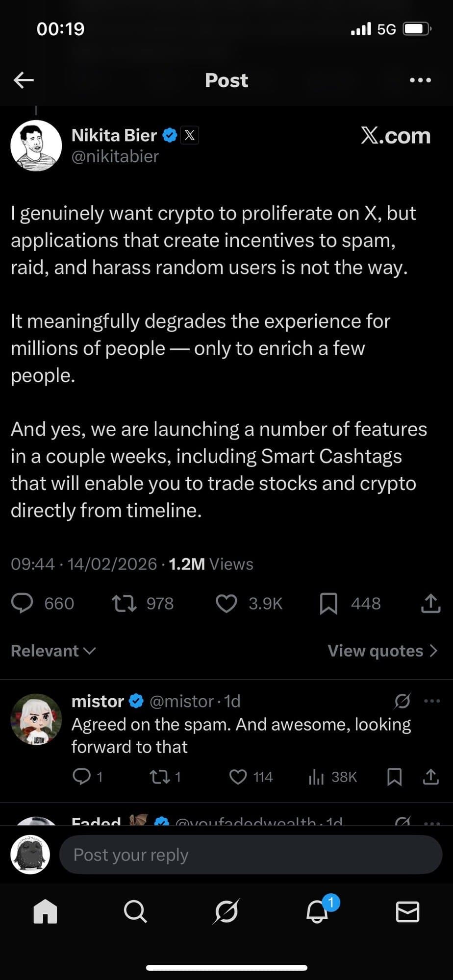Like mistor's reply
This screenshot has height=980, width=453.
pos(238,777)
